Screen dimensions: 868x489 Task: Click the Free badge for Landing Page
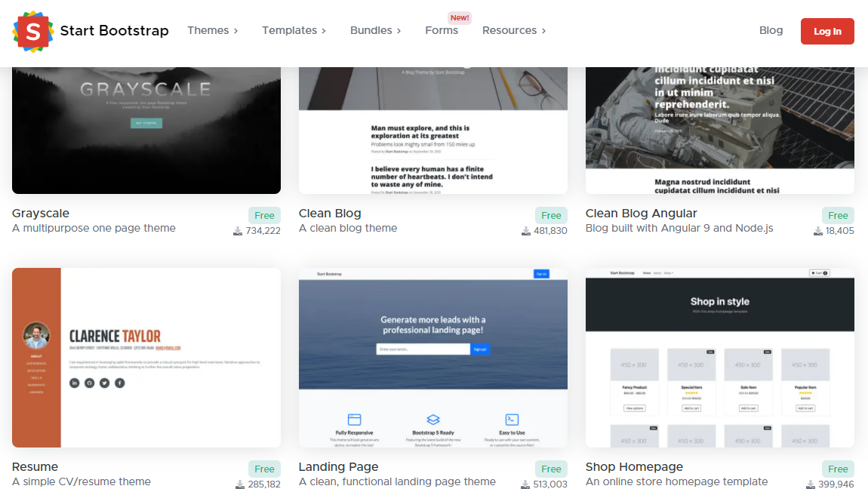coord(551,469)
